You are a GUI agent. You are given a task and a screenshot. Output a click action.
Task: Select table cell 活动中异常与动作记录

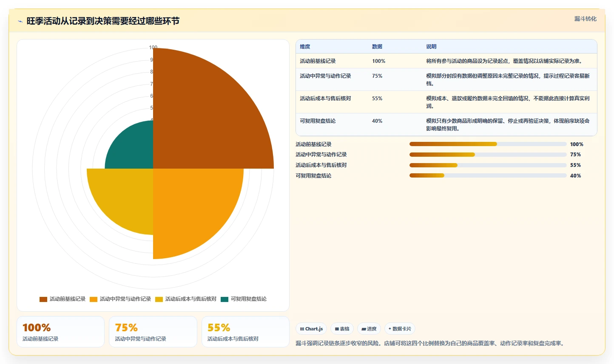click(325, 76)
